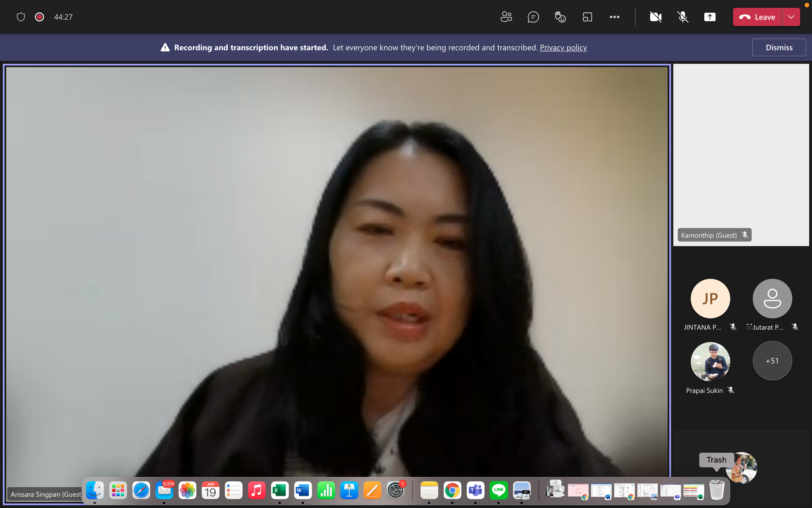Open the Rooms view icon
812x508 pixels.
587,17
